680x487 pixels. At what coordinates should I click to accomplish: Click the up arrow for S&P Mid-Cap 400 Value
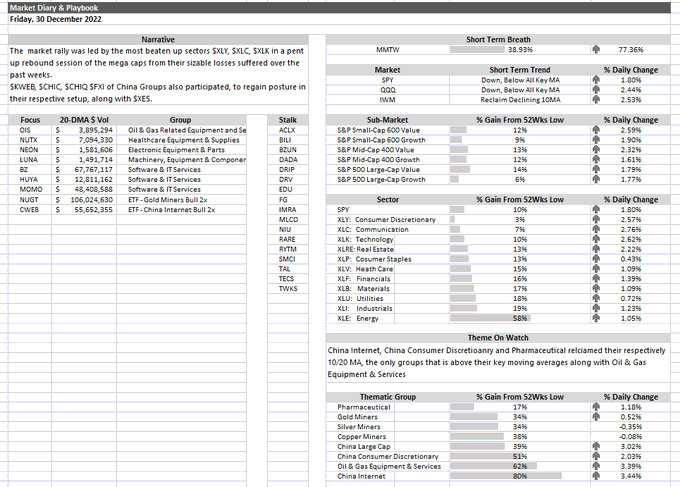pos(596,150)
